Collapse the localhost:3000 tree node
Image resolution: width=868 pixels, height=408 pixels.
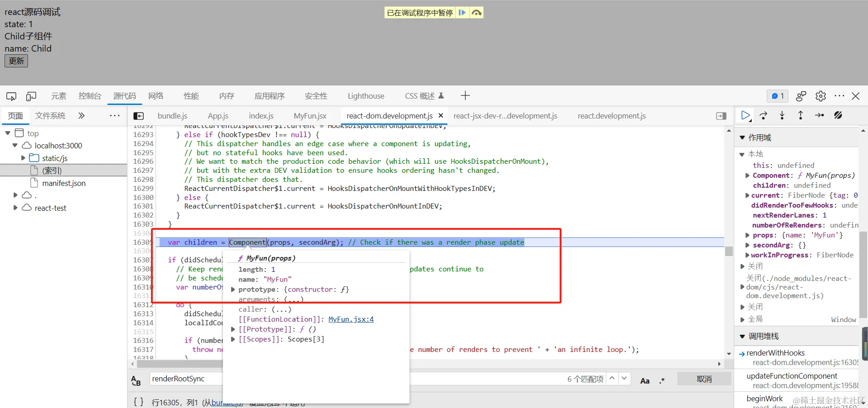[15, 145]
